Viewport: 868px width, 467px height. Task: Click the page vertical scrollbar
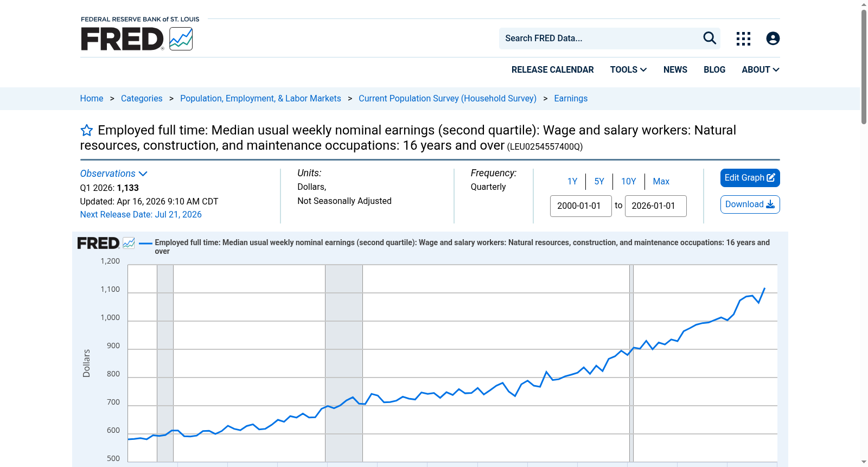(864, 67)
